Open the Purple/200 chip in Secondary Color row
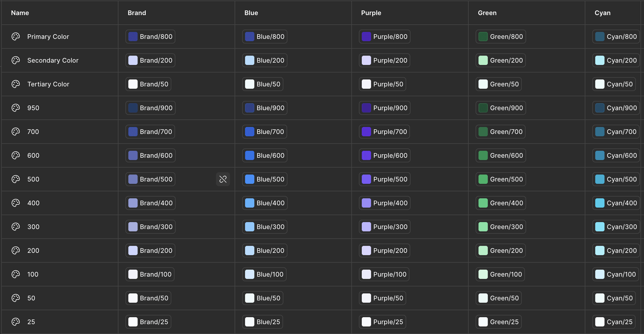644x334 pixels. click(x=384, y=60)
